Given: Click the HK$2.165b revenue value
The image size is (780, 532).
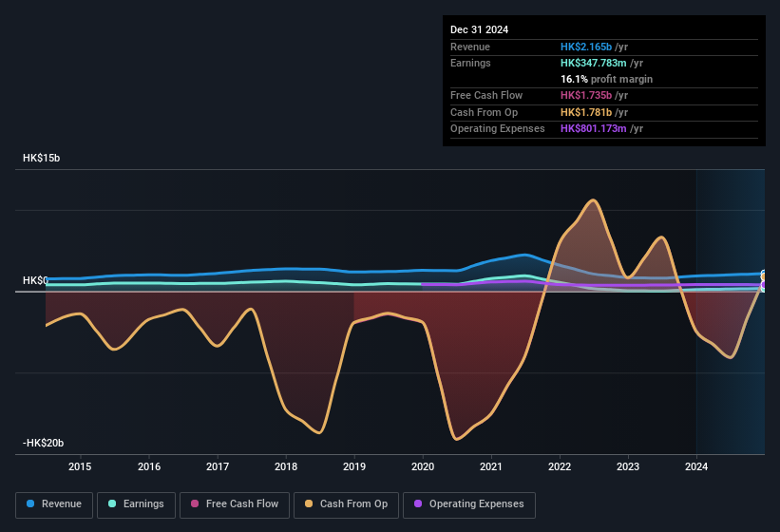Looking at the screenshot, I should pyautogui.click(x=586, y=47).
